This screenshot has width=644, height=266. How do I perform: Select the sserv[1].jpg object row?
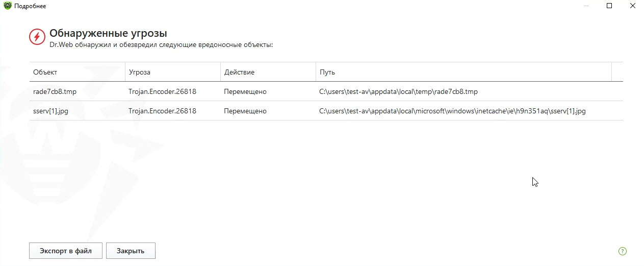[50, 111]
